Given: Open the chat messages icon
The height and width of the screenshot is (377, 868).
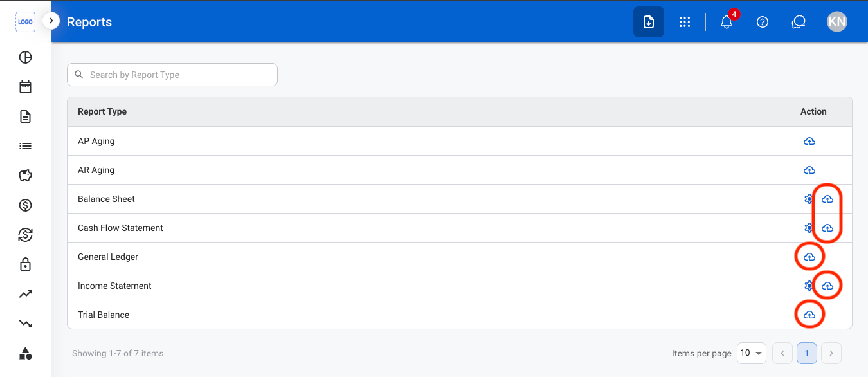Looking at the screenshot, I should [799, 22].
